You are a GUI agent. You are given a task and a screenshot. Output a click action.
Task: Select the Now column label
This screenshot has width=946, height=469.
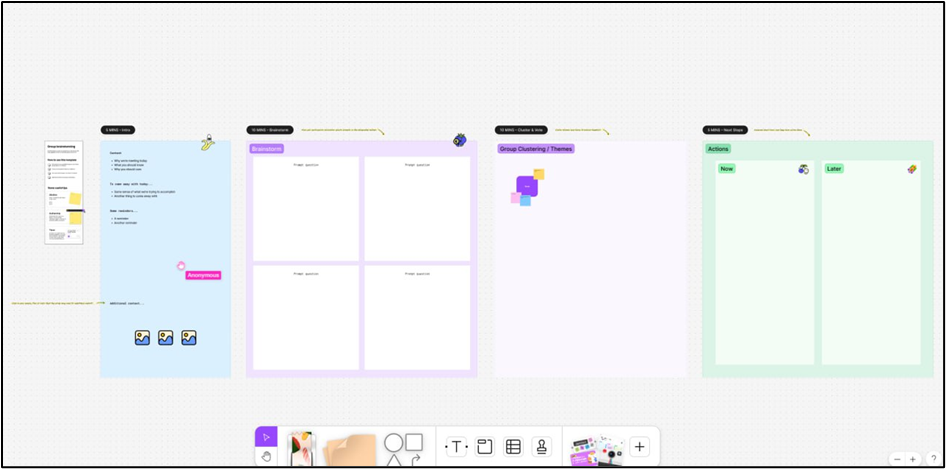click(x=726, y=169)
